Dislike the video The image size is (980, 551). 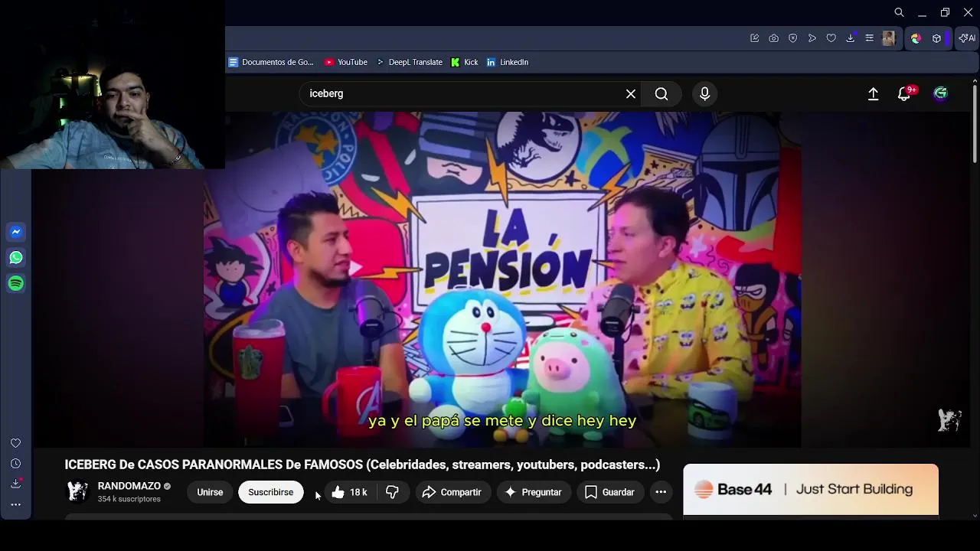392,492
